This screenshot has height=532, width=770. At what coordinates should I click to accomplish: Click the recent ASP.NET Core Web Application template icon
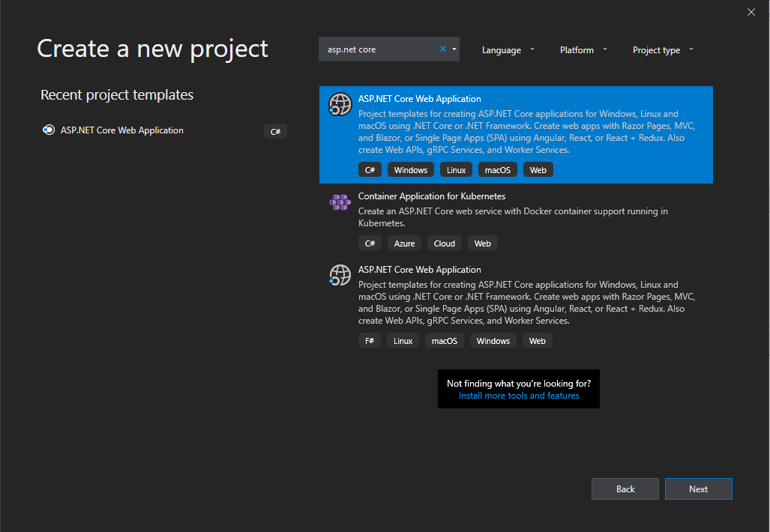[48, 130]
